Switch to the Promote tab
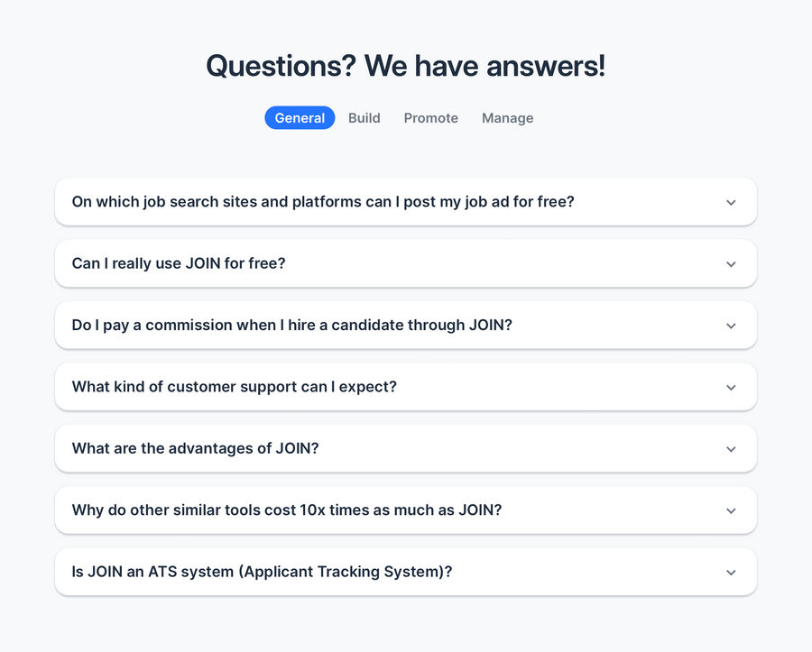Viewport: 812px width, 652px height. coord(430,117)
